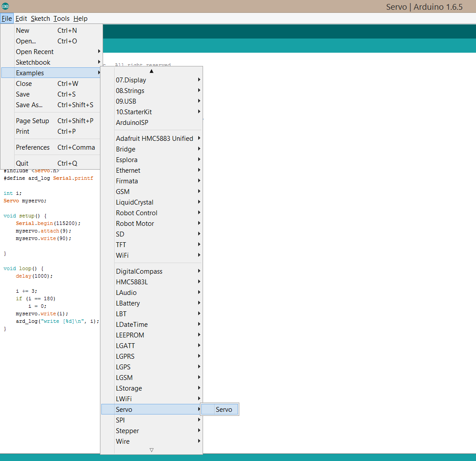Expand the 10.StarterKit examples
The height and width of the screenshot is (461, 476).
151,112
